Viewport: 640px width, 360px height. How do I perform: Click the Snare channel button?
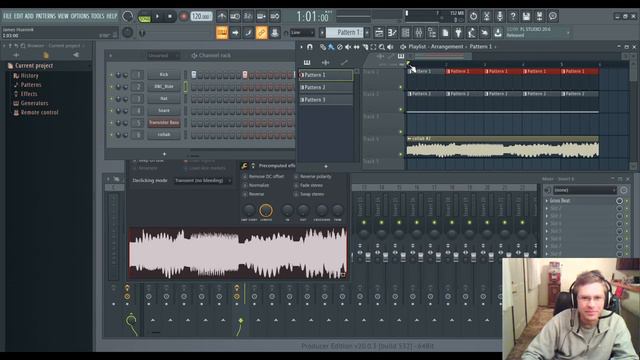tap(164, 111)
